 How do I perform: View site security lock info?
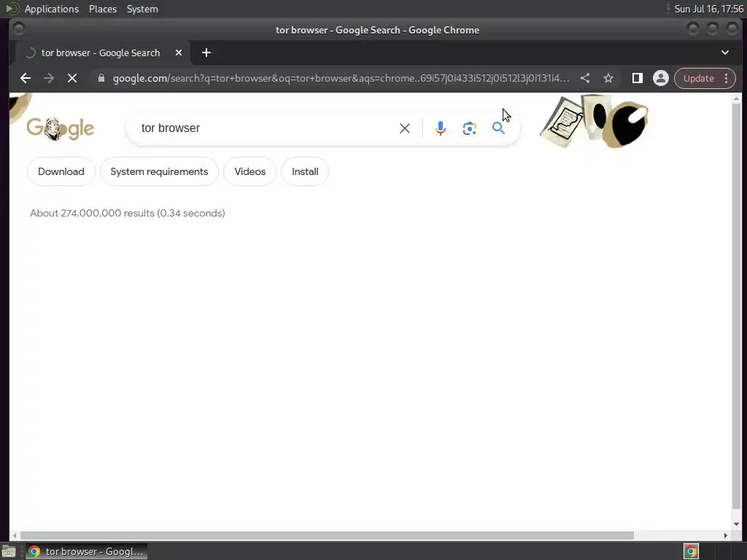101,78
